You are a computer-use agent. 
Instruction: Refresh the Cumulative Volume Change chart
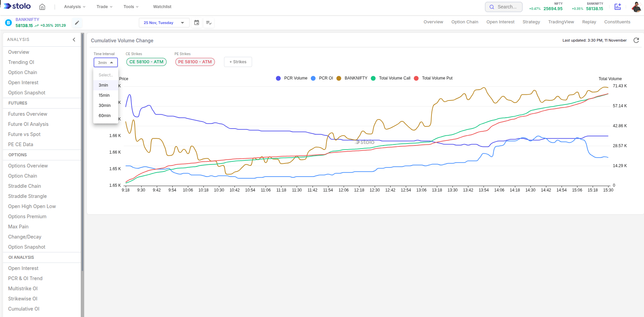[x=637, y=40]
